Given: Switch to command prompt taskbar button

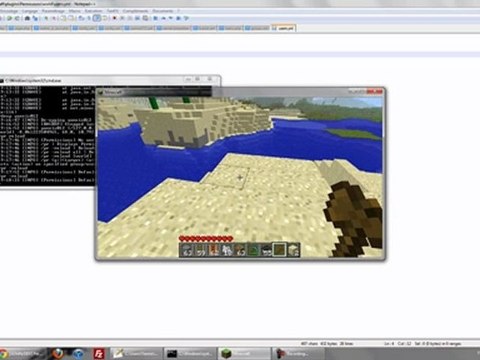Looking at the screenshot, I should 191,354.
